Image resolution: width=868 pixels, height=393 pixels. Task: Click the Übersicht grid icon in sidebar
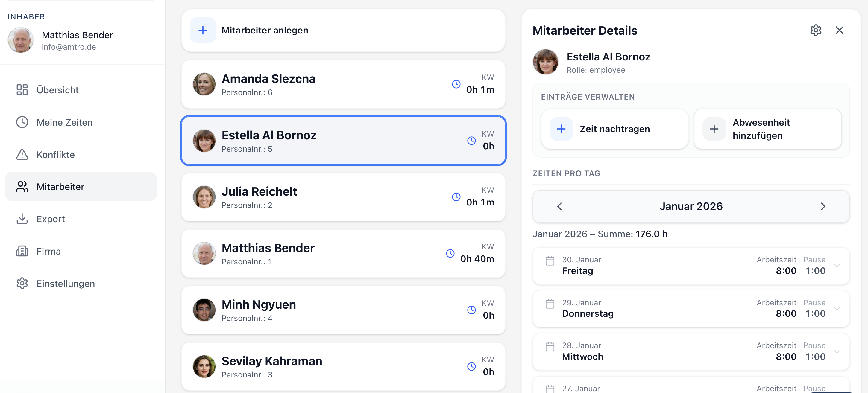pyautogui.click(x=22, y=90)
